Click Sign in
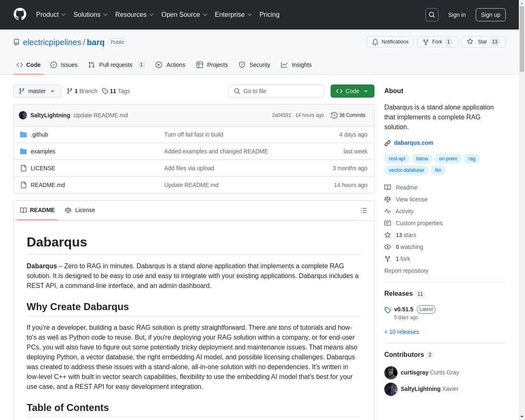 coord(457,15)
